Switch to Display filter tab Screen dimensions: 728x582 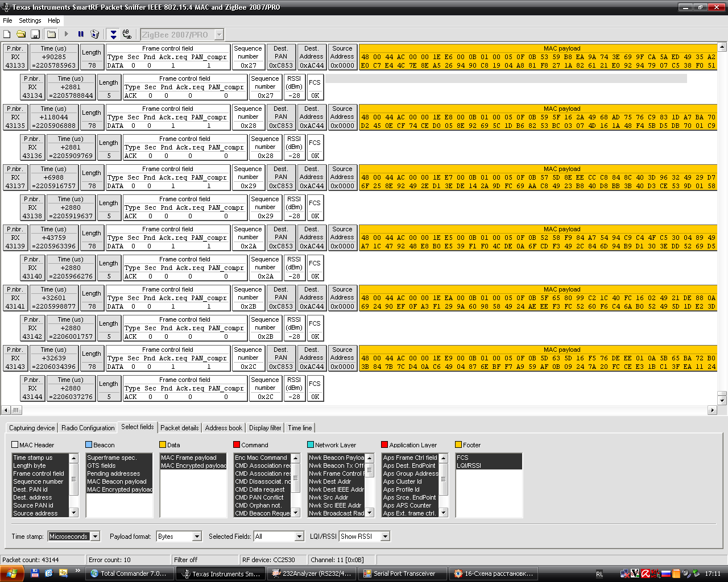point(265,428)
